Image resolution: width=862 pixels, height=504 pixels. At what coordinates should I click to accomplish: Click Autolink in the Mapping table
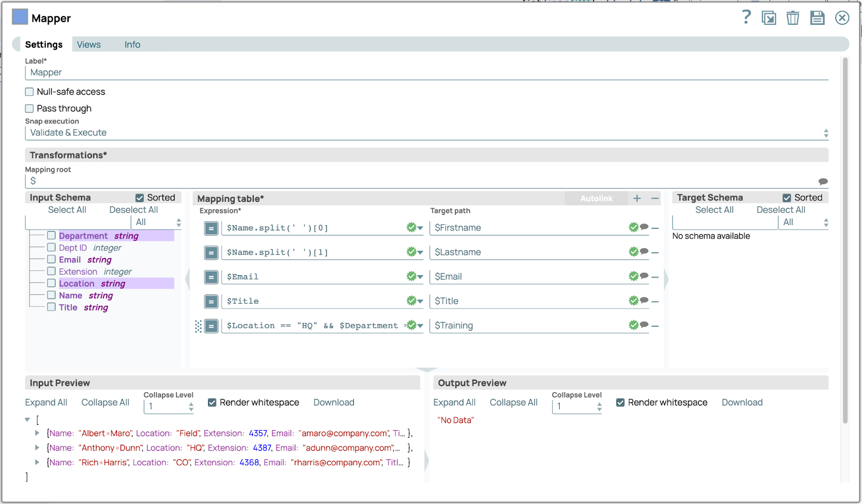tap(596, 199)
